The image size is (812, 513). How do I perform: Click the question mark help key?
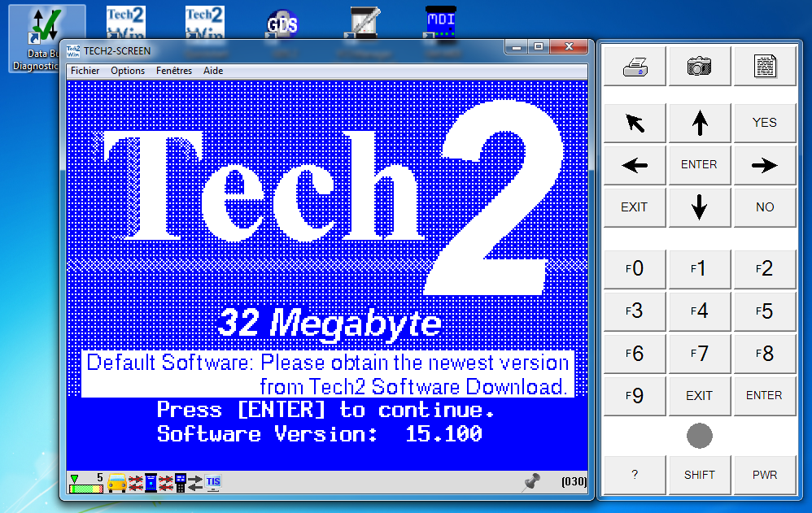(x=635, y=476)
